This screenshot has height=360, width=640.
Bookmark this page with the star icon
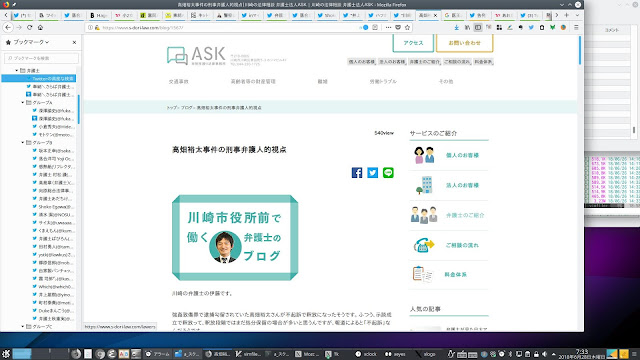pyautogui.click(x=407, y=27)
